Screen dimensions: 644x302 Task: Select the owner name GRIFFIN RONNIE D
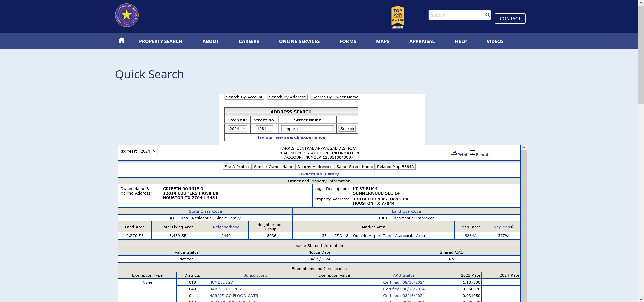point(183,189)
